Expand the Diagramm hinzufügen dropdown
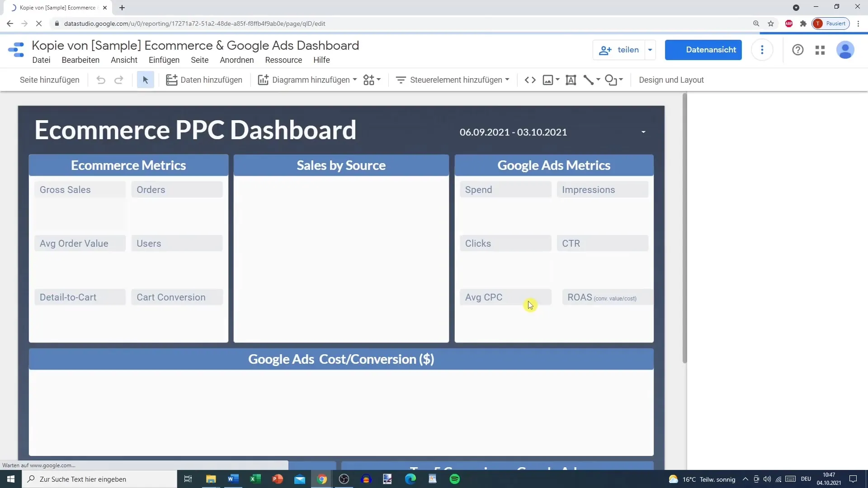The width and height of the screenshot is (868, 488). click(x=355, y=80)
